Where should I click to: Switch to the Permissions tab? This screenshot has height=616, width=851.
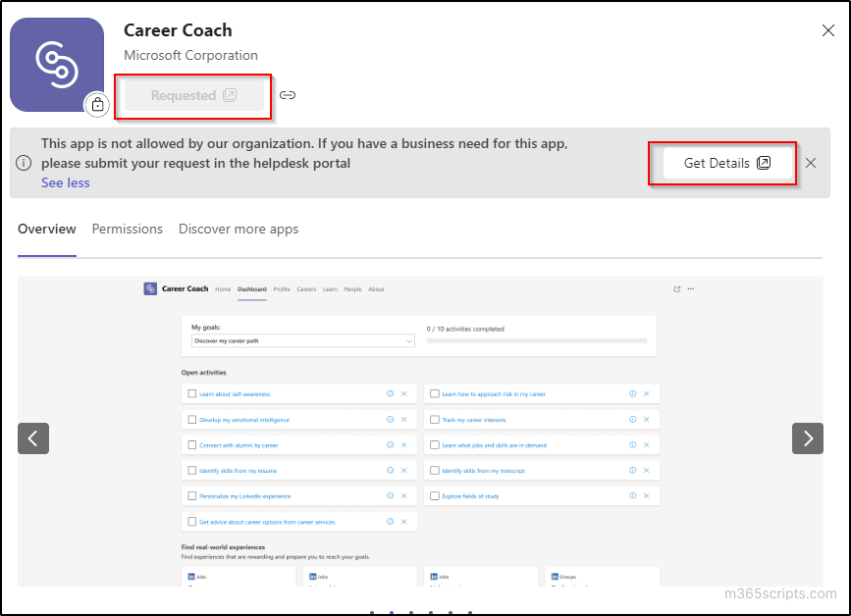[x=127, y=229]
